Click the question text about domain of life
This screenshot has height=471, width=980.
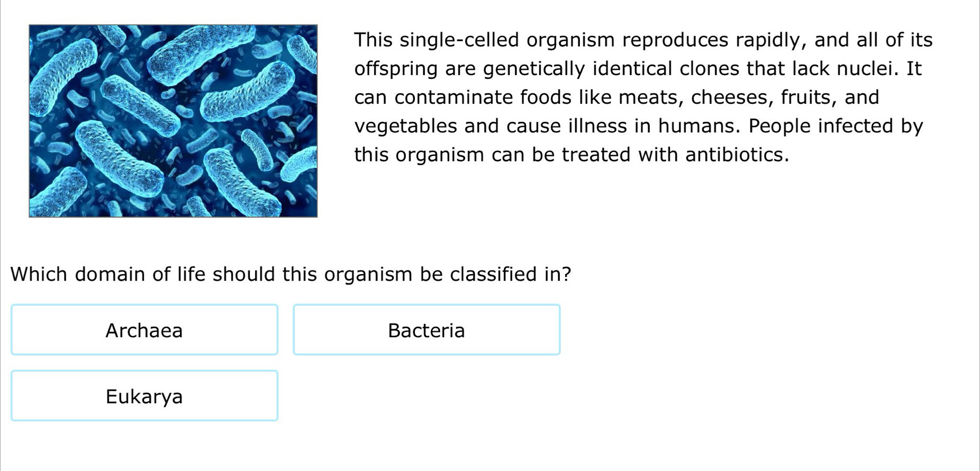291,274
